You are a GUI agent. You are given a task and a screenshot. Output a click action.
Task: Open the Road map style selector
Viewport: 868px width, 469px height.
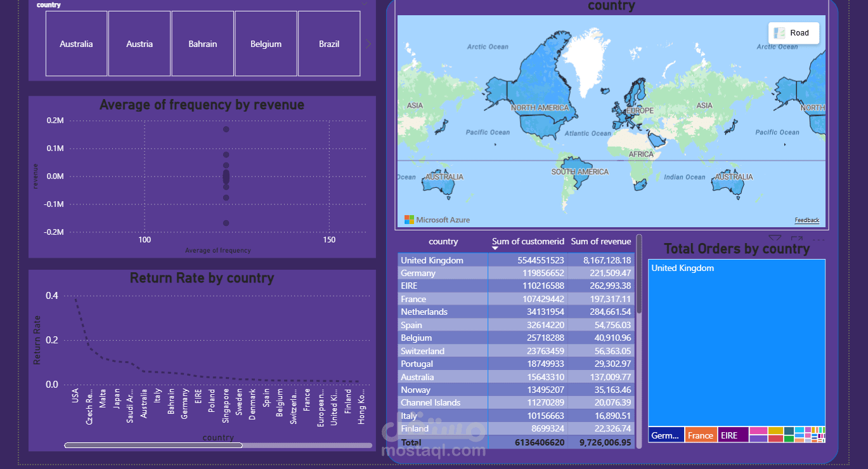point(794,33)
